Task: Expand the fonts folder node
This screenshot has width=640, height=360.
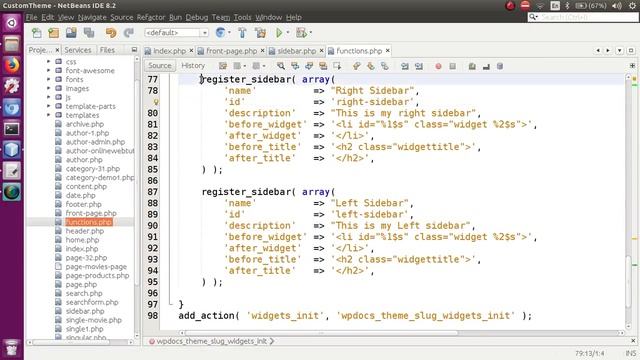Action: pos(49,79)
